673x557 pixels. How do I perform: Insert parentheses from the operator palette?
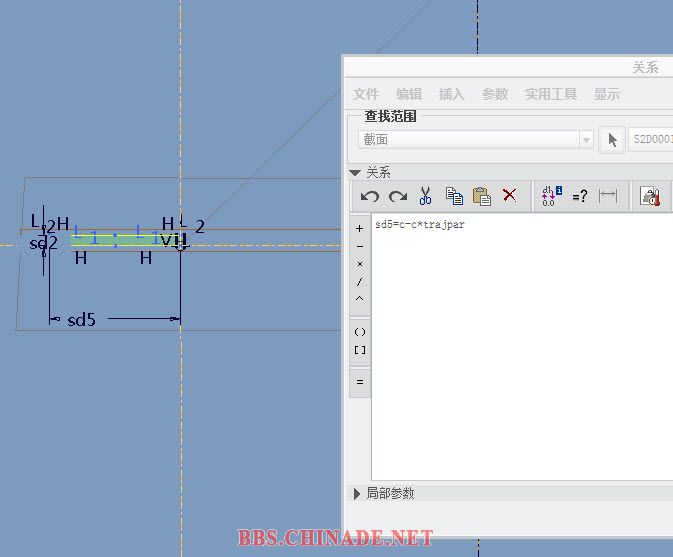(360, 332)
